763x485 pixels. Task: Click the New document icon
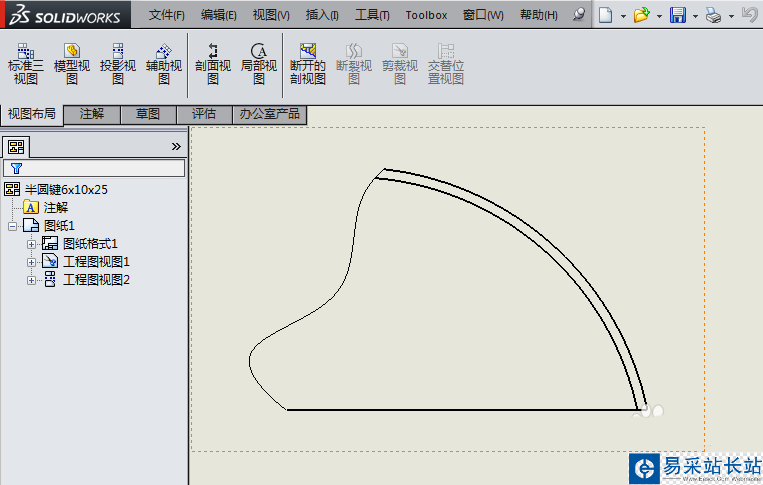click(605, 15)
